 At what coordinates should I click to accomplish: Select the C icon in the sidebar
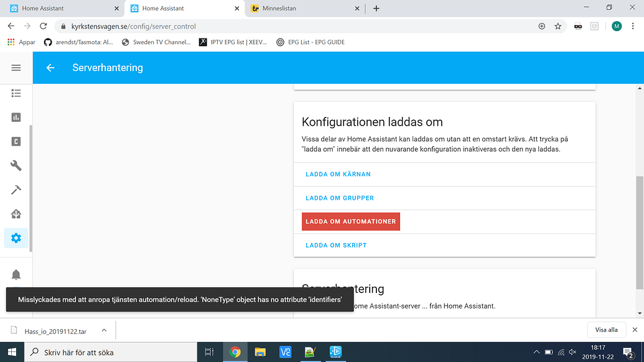[x=16, y=141]
